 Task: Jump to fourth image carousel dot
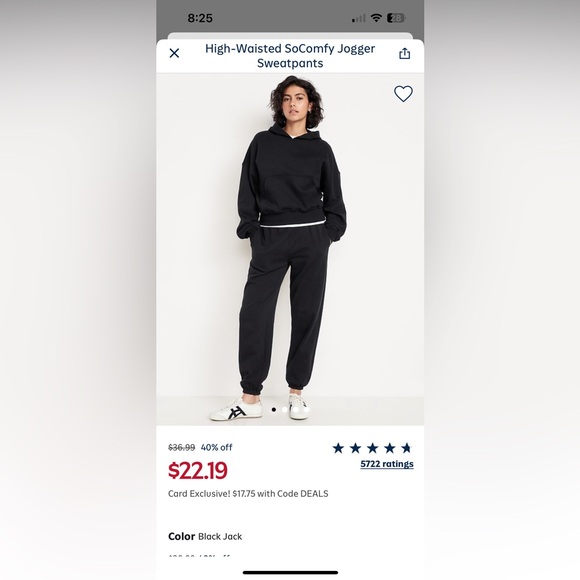306,409
